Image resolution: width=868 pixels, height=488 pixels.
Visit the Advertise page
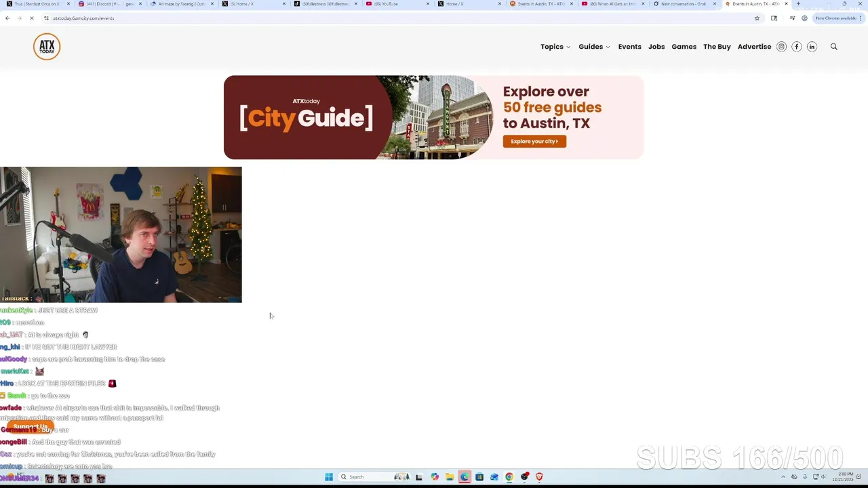(x=754, y=47)
